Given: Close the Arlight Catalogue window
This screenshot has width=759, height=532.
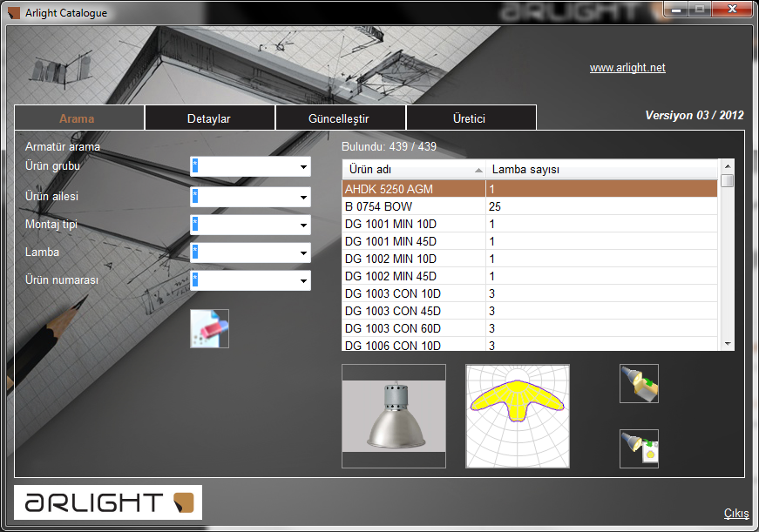Looking at the screenshot, I should 732,10.
